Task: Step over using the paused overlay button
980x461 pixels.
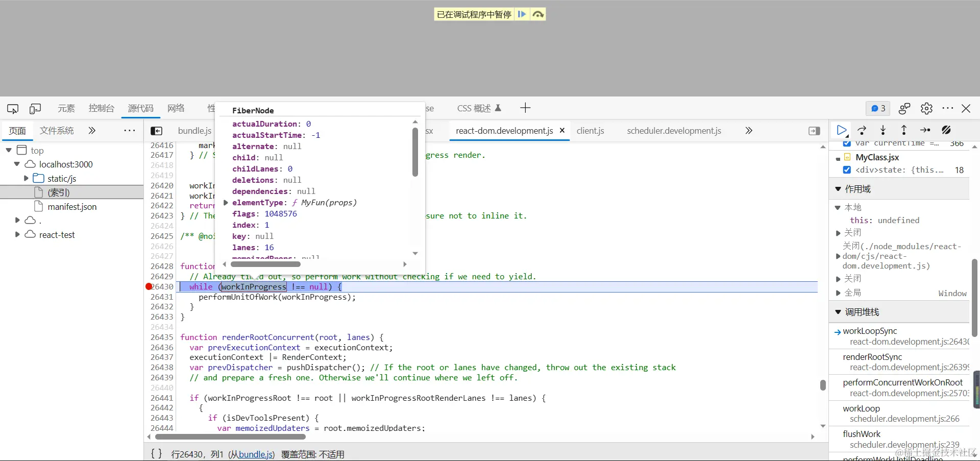Action: pyautogui.click(x=538, y=14)
